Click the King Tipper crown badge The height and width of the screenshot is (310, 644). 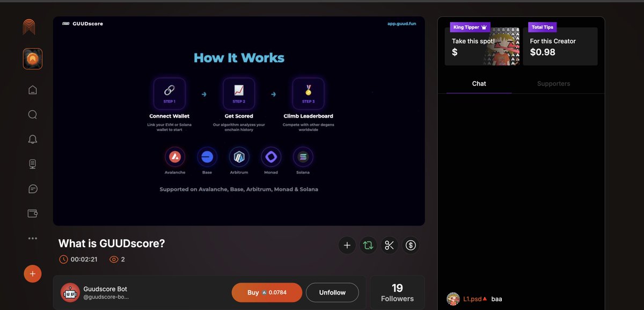[x=470, y=27]
